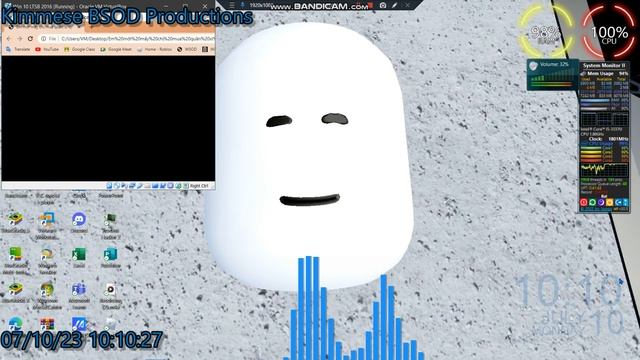
Task: Go forward in the VM browser
Action: [x=20, y=38]
